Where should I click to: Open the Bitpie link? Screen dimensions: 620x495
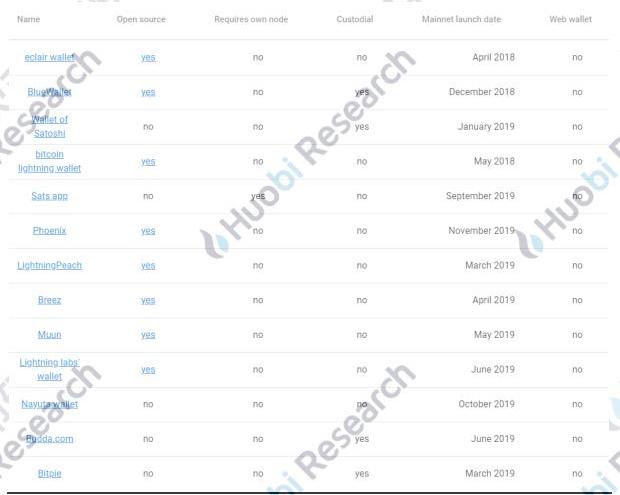point(49,474)
